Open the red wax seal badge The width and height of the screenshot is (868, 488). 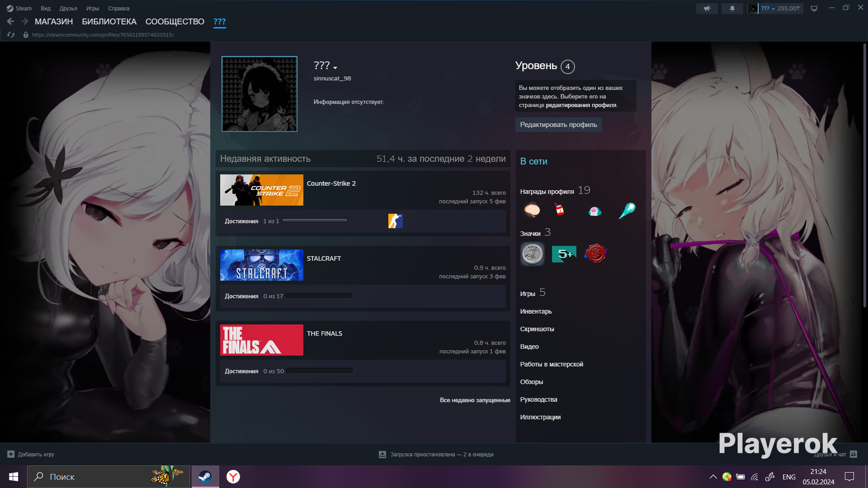click(596, 254)
